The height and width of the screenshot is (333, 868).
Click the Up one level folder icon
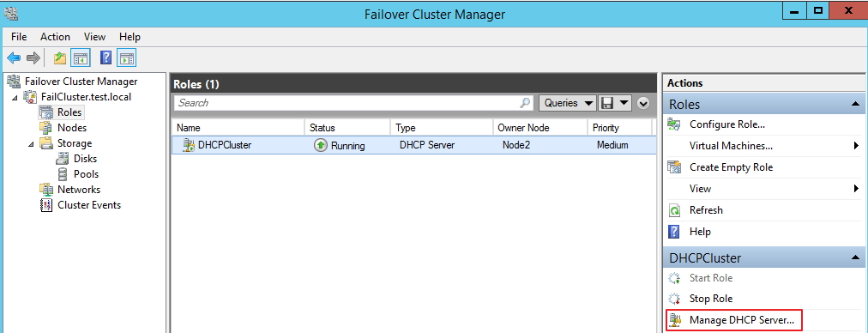tap(60, 58)
